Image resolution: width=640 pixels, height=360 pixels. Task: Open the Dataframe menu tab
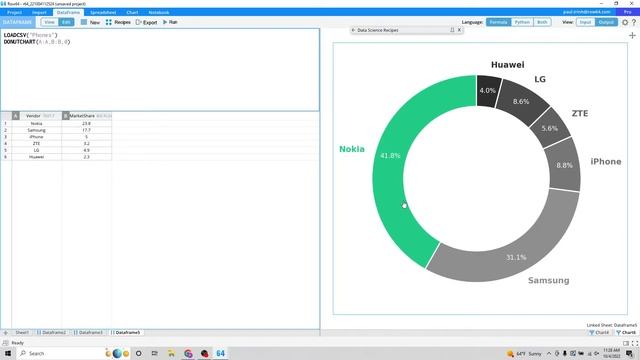(68, 13)
